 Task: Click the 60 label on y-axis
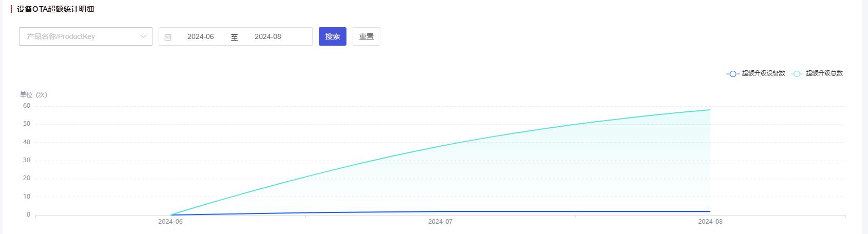pos(26,106)
